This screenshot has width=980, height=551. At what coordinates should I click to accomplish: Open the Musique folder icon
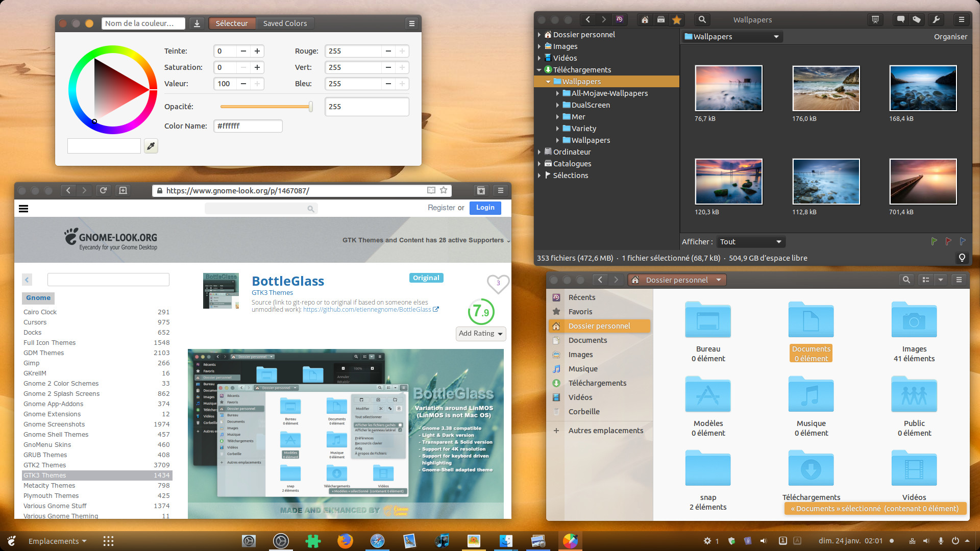tap(811, 394)
